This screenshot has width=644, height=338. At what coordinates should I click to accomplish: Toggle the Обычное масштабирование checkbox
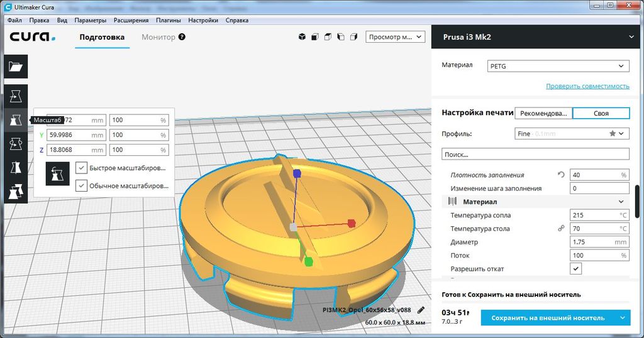pyautogui.click(x=81, y=186)
